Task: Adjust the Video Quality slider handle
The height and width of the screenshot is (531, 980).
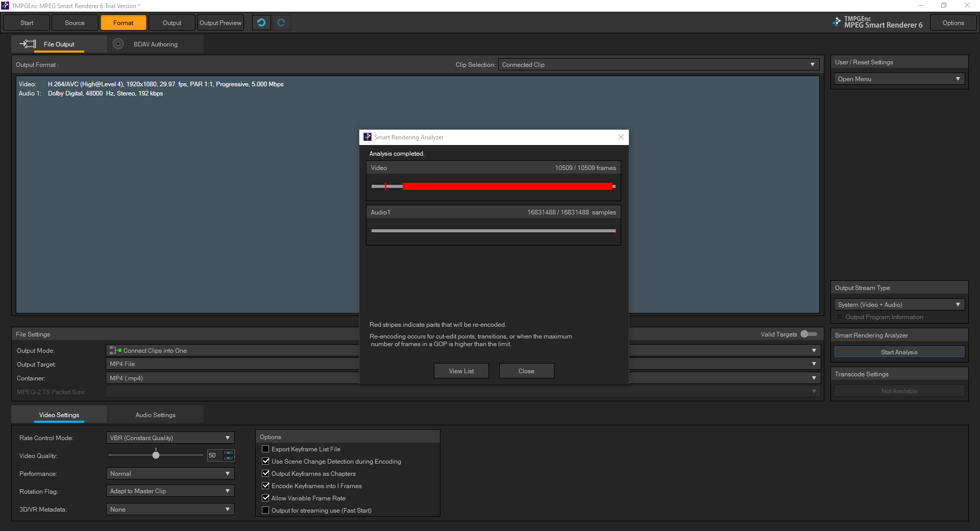Action: [x=156, y=455]
